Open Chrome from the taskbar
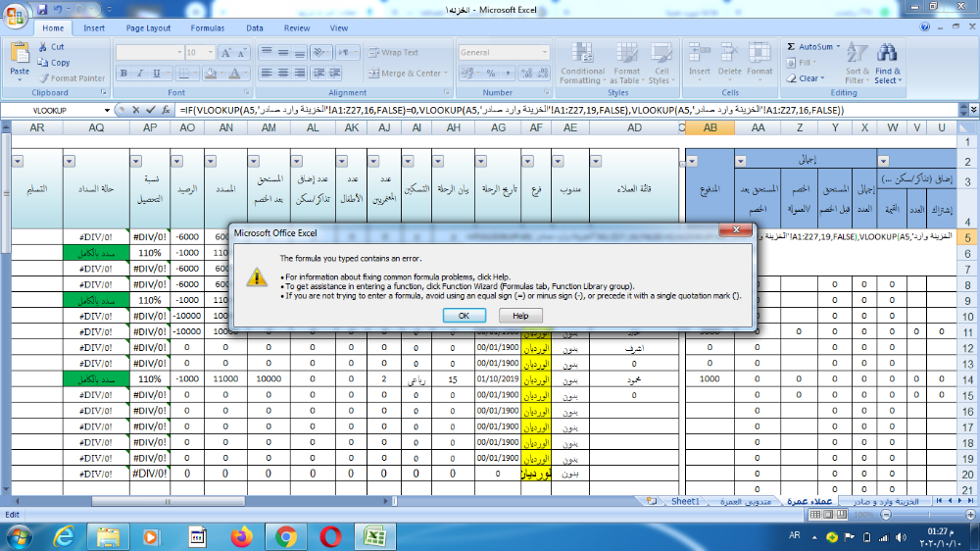Image resolution: width=980 pixels, height=551 pixels. point(285,536)
